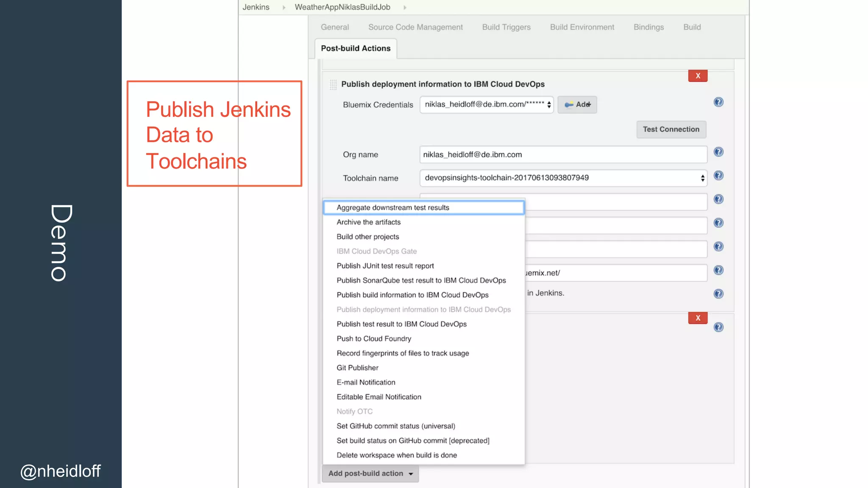The width and height of the screenshot is (868, 488).
Task: Click help icon beside the bluemix.net/ field
Action: tap(718, 270)
